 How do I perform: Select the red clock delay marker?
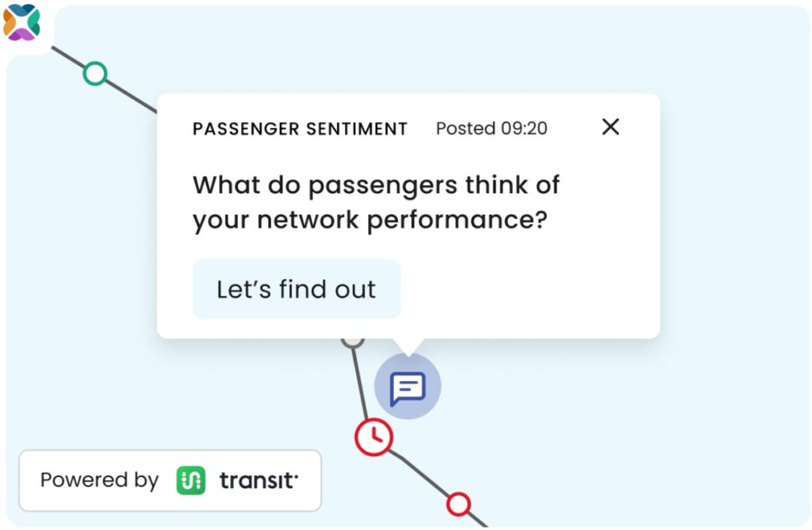[374, 437]
